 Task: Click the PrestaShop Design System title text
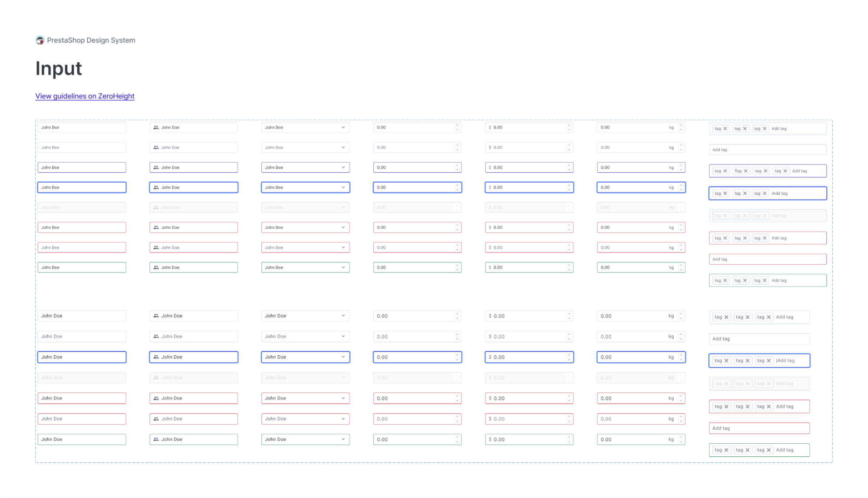point(91,40)
